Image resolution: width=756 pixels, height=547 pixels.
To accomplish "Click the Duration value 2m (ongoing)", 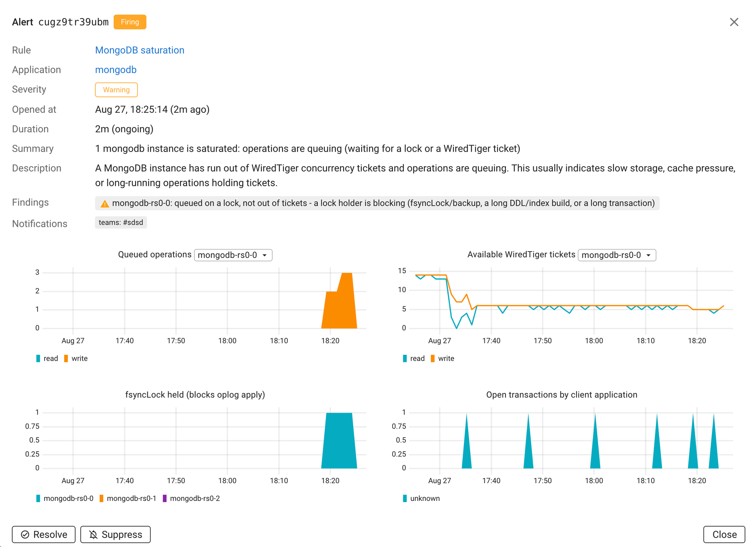I will [124, 129].
